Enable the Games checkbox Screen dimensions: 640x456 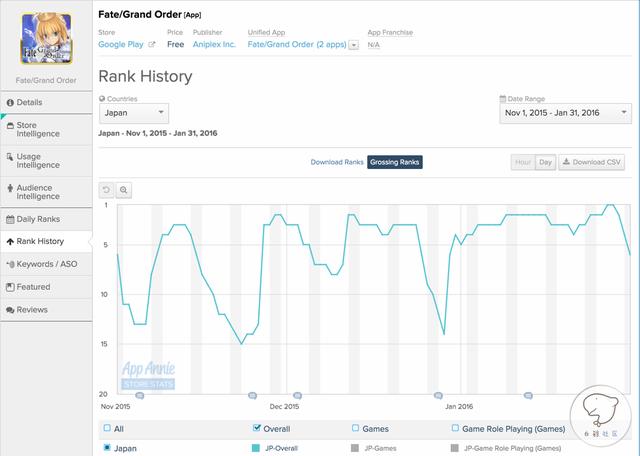click(355, 428)
